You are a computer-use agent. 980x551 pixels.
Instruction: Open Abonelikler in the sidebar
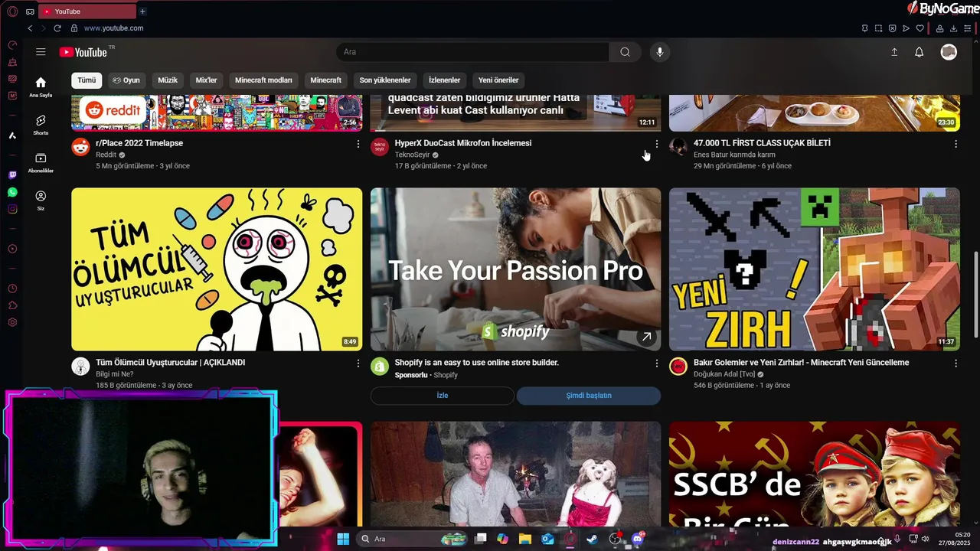41,162
